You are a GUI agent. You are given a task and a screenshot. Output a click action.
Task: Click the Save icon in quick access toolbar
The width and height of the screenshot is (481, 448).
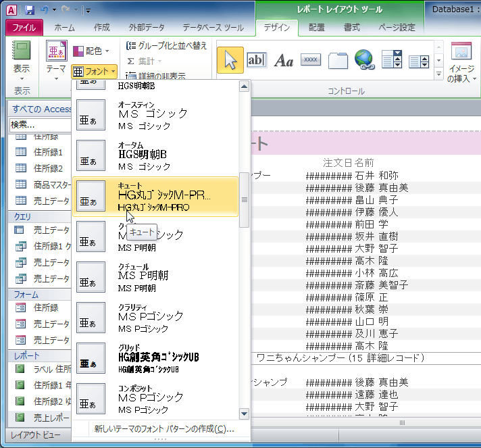coord(30,10)
